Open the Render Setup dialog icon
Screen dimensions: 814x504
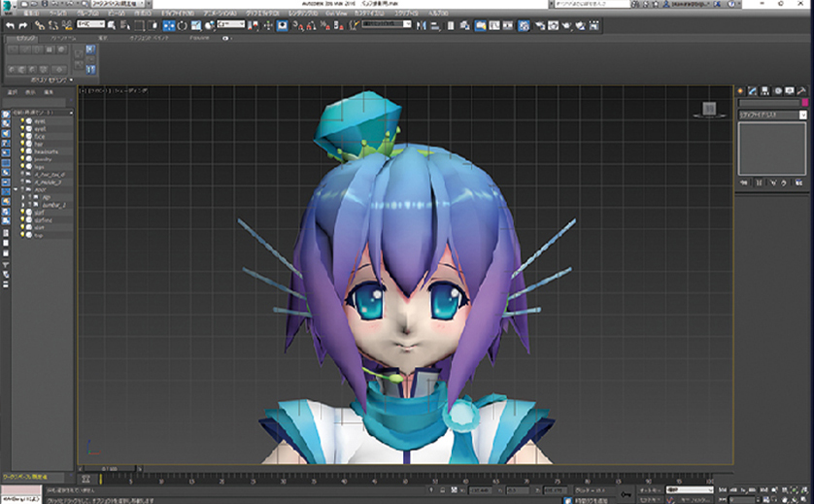click(x=540, y=25)
